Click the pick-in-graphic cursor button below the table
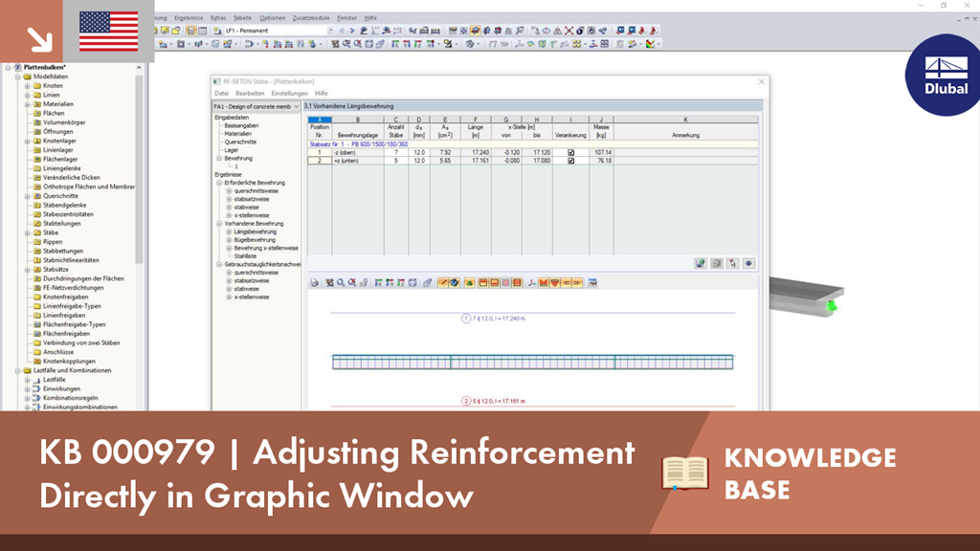Image resolution: width=980 pixels, height=551 pixels. (732, 264)
